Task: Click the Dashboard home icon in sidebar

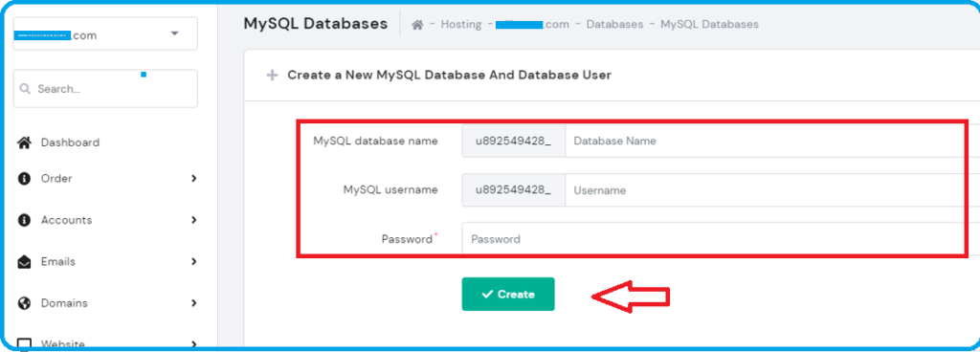Action: tap(24, 143)
